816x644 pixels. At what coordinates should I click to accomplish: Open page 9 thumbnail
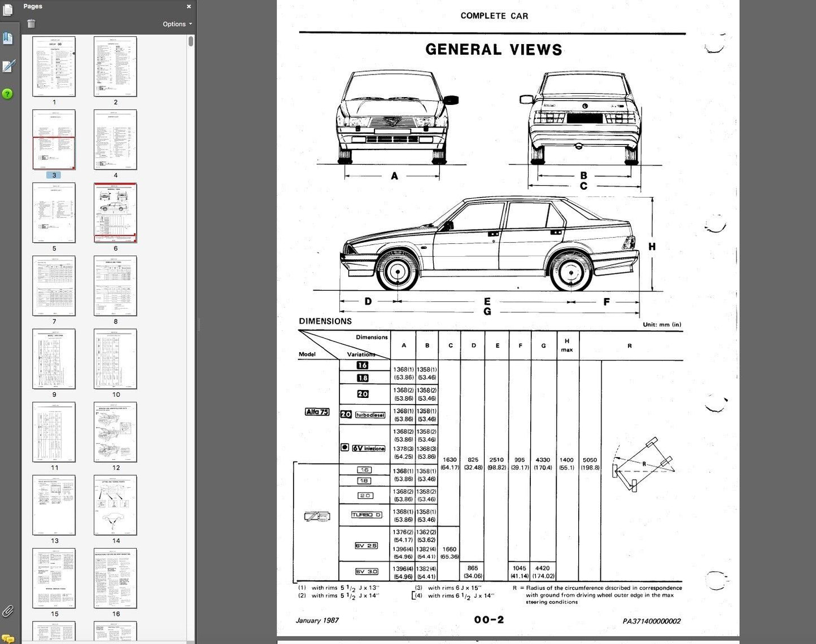[x=54, y=359]
